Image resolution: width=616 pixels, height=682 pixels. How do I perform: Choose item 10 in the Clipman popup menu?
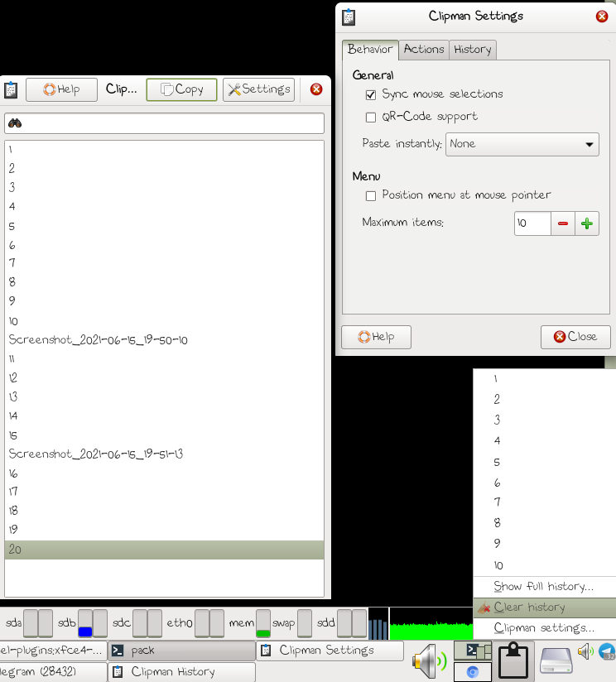coord(545,565)
